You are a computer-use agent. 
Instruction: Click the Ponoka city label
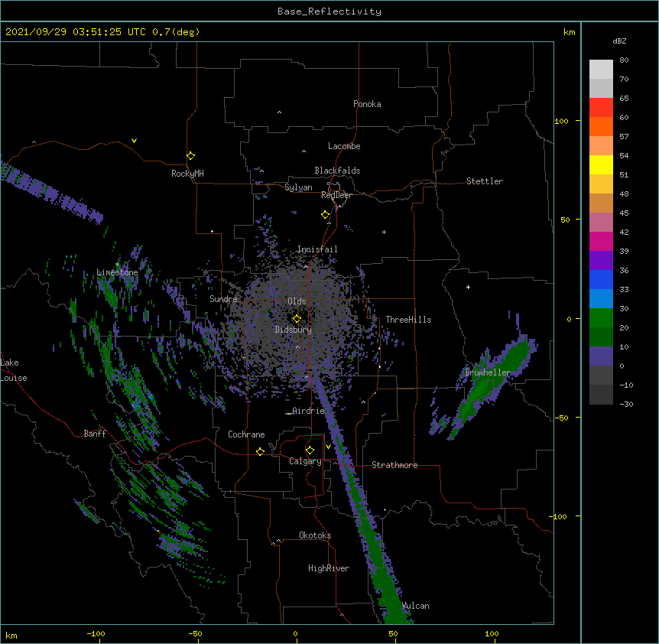click(367, 104)
